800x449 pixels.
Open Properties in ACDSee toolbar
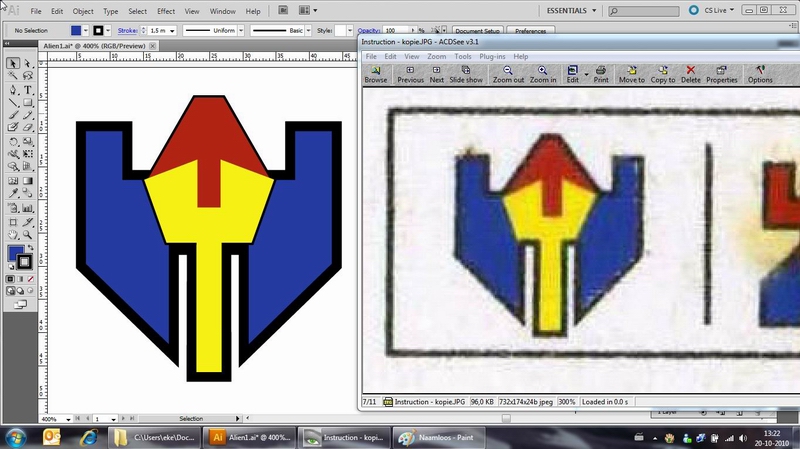point(721,74)
